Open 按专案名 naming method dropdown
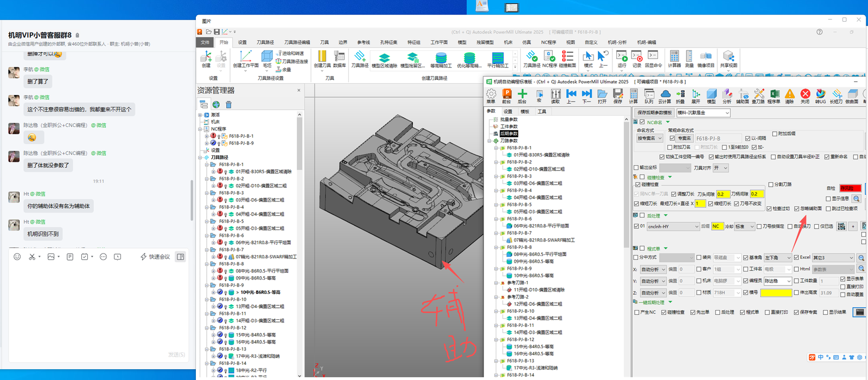 pos(649,138)
